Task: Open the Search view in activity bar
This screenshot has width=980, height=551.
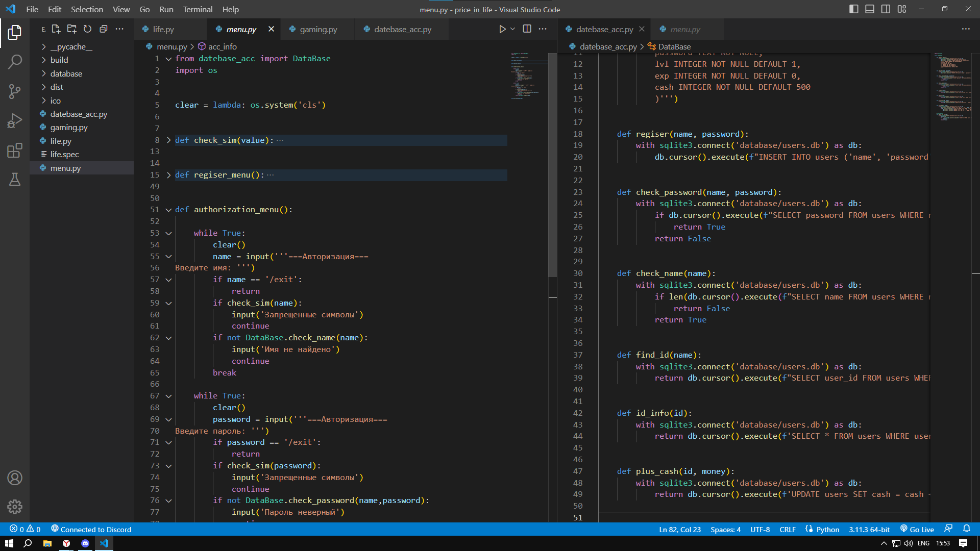Action: click(x=15, y=62)
